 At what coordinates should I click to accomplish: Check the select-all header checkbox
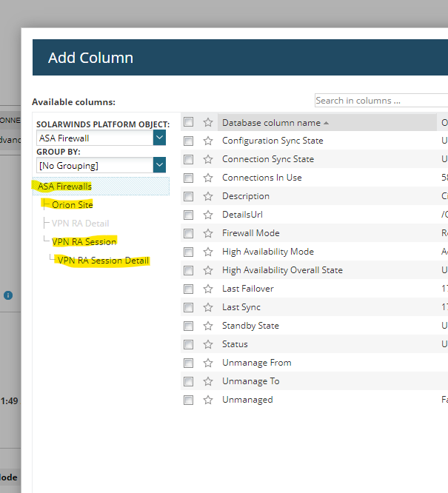tap(188, 122)
